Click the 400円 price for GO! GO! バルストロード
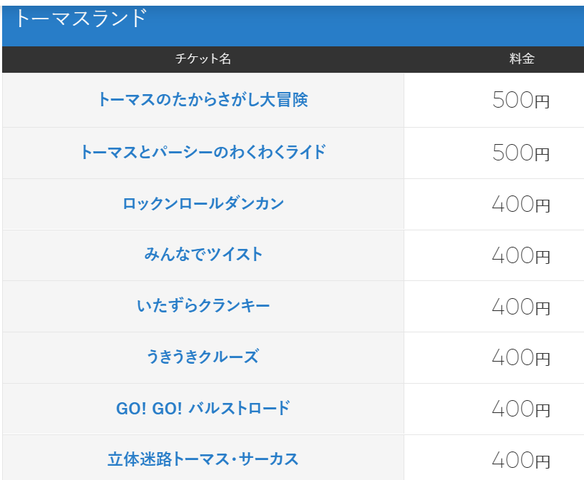This screenshot has width=584, height=480. (521, 409)
